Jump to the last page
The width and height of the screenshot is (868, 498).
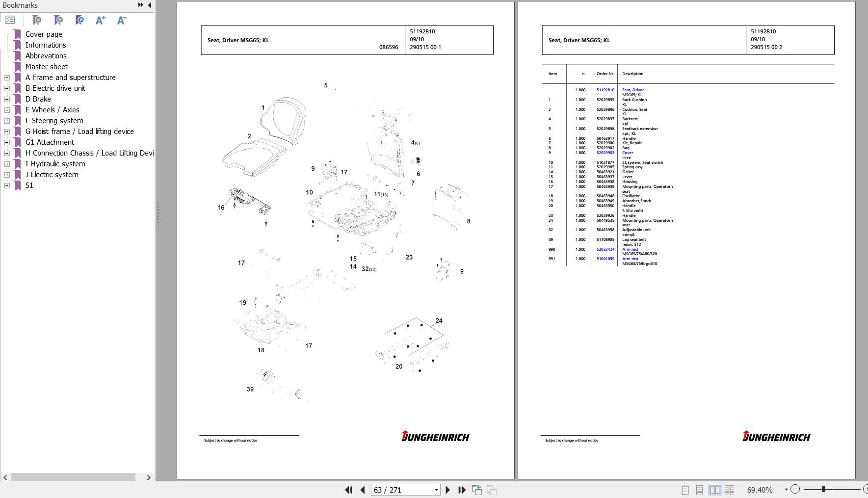click(462, 490)
